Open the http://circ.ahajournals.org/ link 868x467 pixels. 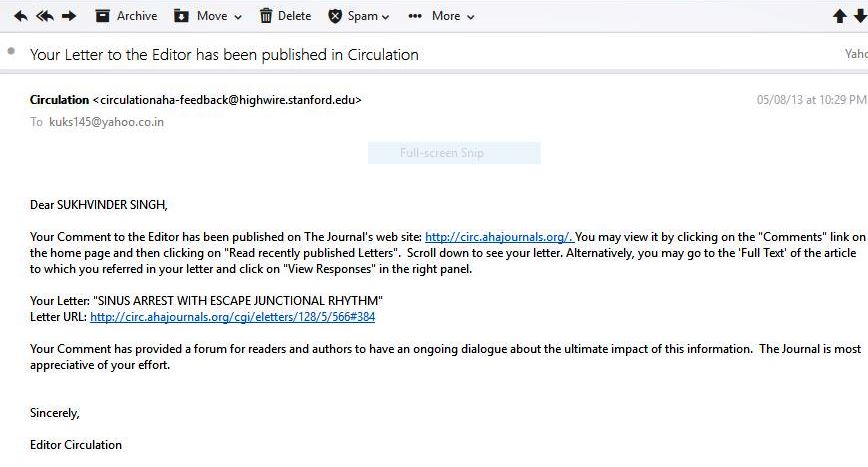click(499, 237)
